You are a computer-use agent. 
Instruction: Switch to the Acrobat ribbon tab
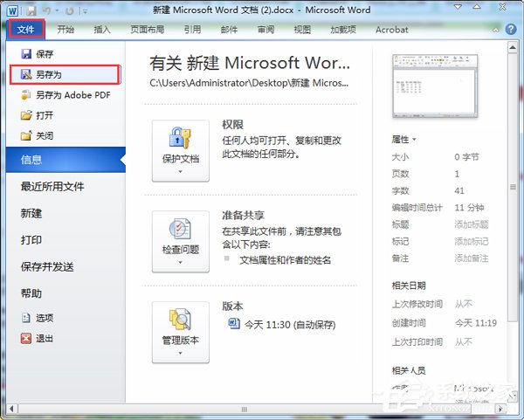coord(391,30)
